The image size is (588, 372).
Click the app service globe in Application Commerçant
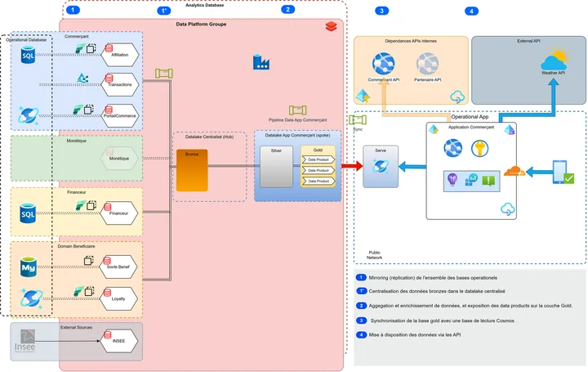(453, 147)
